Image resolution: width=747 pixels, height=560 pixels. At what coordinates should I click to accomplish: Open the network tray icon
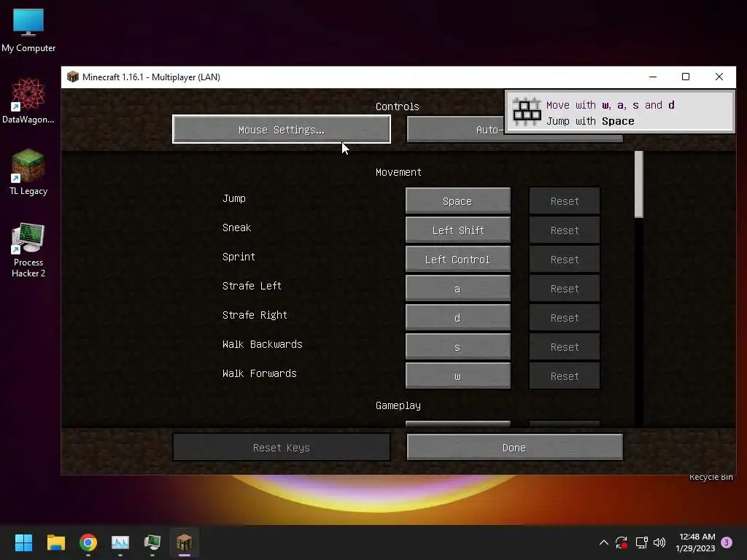pos(641,542)
